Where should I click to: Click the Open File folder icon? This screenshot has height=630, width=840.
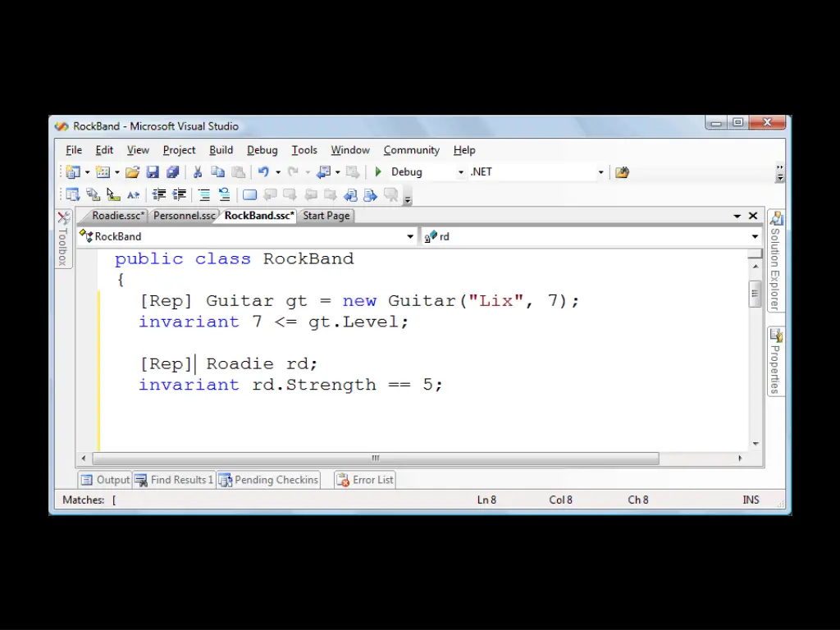point(132,172)
